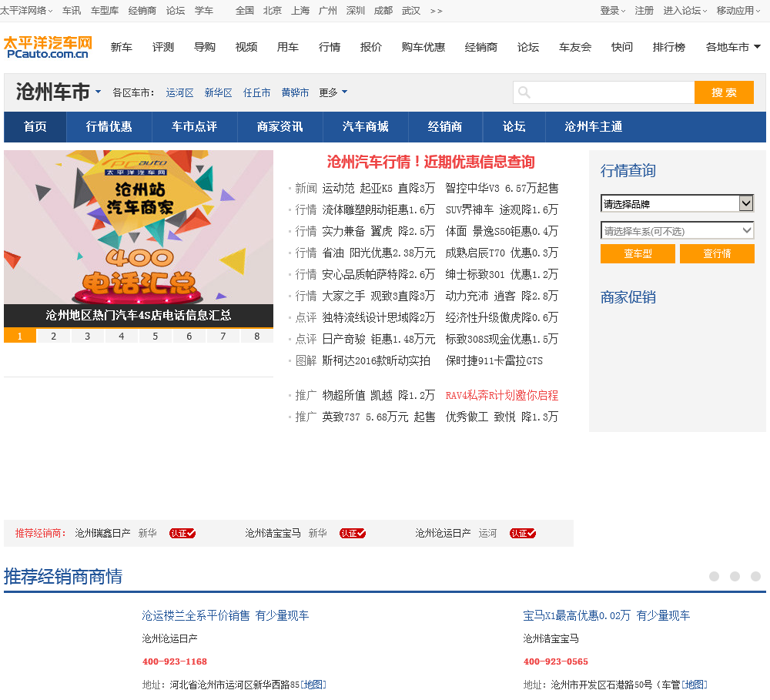Switch to the 车市点评 tab
Screen dimensions: 770x700
(x=195, y=127)
